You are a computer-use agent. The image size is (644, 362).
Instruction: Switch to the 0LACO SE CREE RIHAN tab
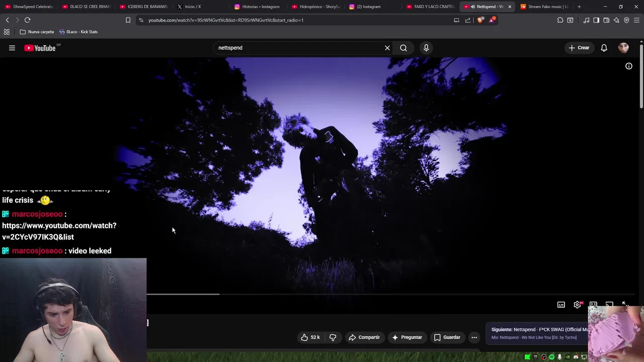coord(87,7)
